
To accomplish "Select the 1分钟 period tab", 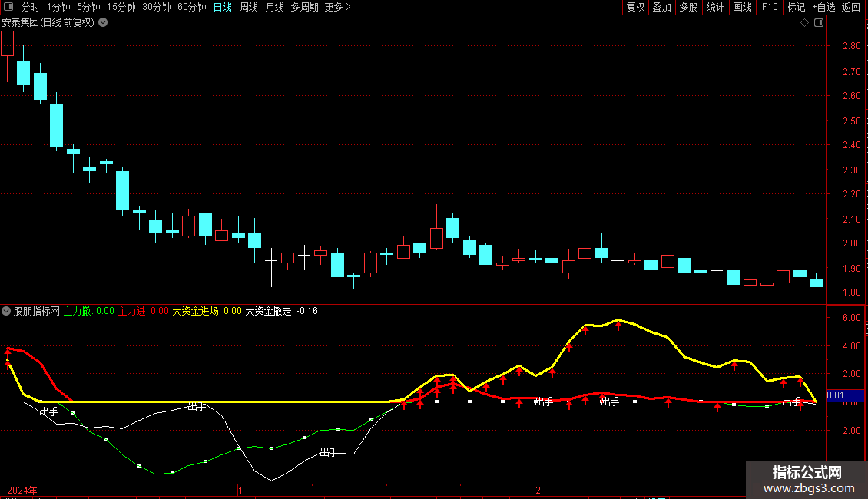I will pyautogui.click(x=58, y=7).
